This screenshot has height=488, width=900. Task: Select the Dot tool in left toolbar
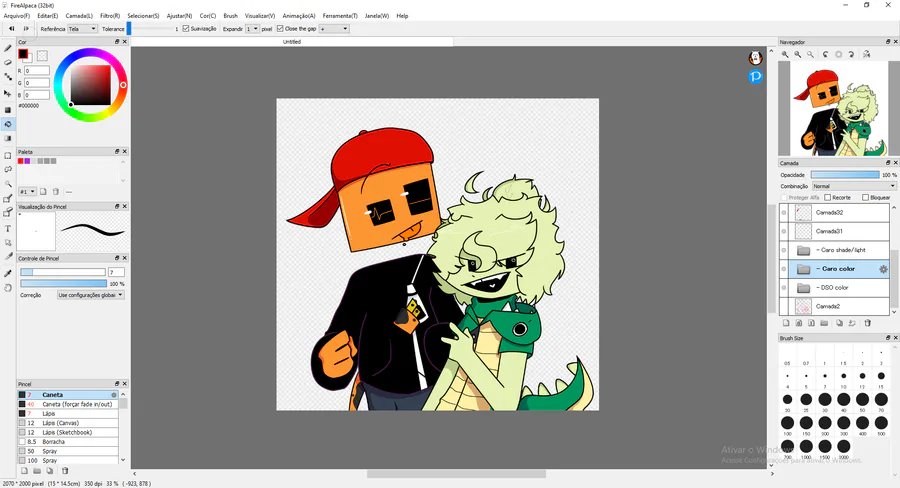(8, 77)
